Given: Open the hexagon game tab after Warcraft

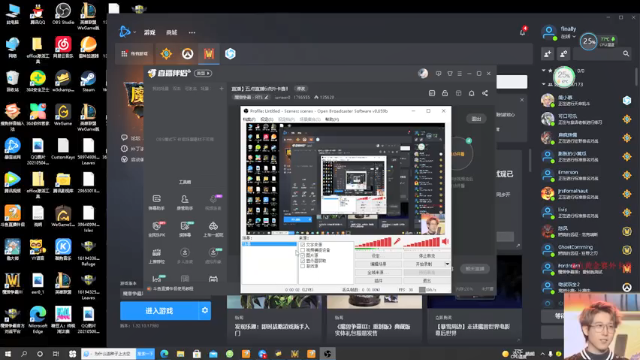Looking at the screenshot, I should 230,53.
